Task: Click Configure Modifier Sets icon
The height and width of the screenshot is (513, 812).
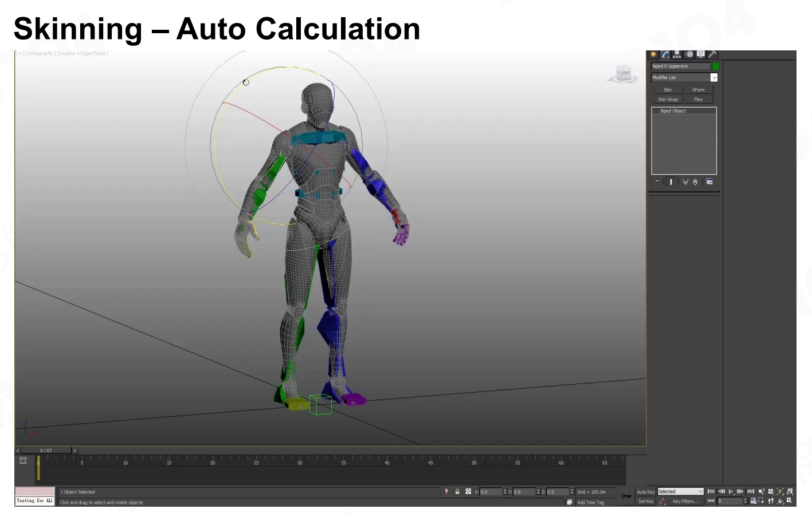Action: pos(709,181)
